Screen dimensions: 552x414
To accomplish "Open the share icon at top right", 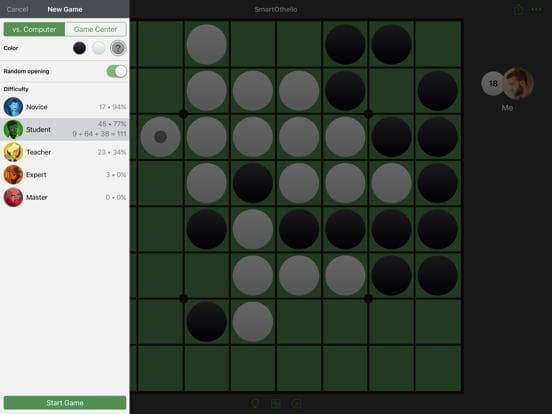I will 519,10.
